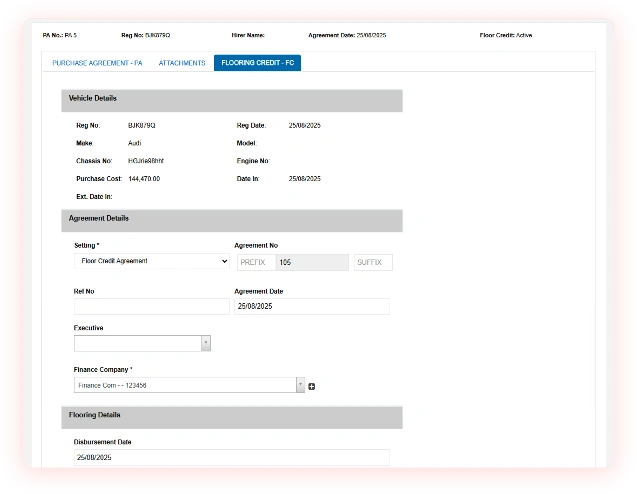Select the Reg No value in Vehicle Details
The width and height of the screenshot is (637, 494).
[x=142, y=126]
